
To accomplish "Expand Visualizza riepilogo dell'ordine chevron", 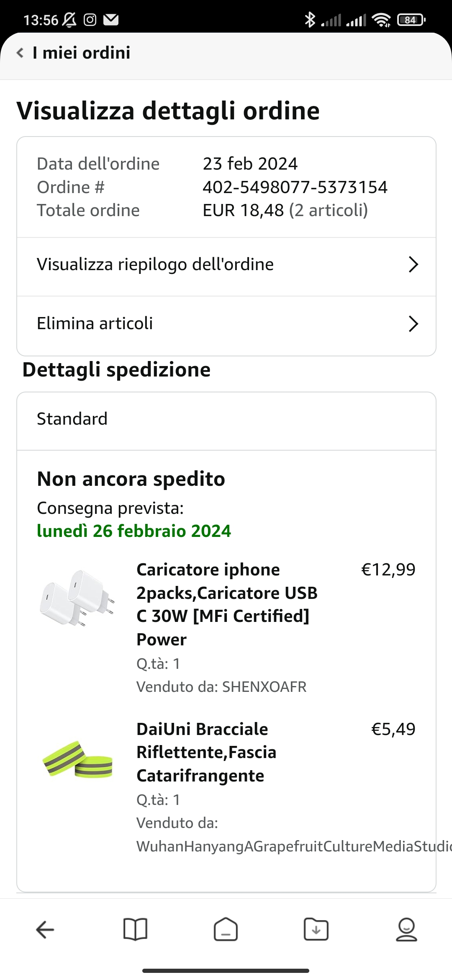I will [x=413, y=265].
